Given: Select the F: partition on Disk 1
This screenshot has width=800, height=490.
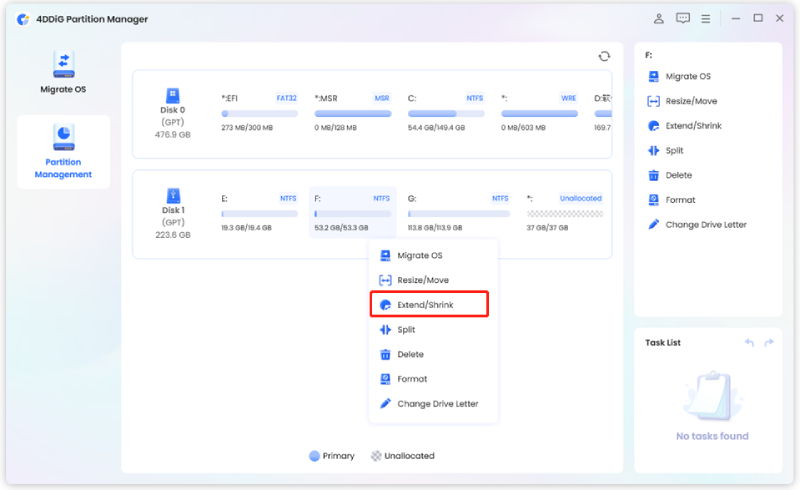Looking at the screenshot, I should [x=353, y=213].
